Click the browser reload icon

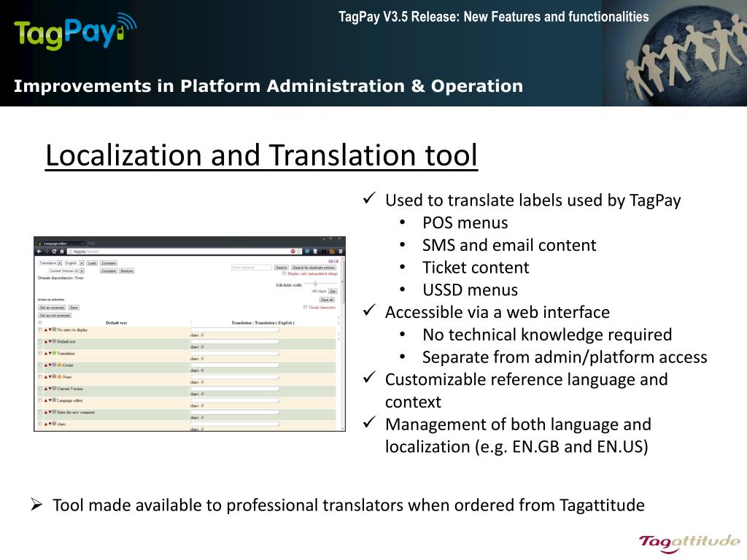pyautogui.click(x=54, y=252)
